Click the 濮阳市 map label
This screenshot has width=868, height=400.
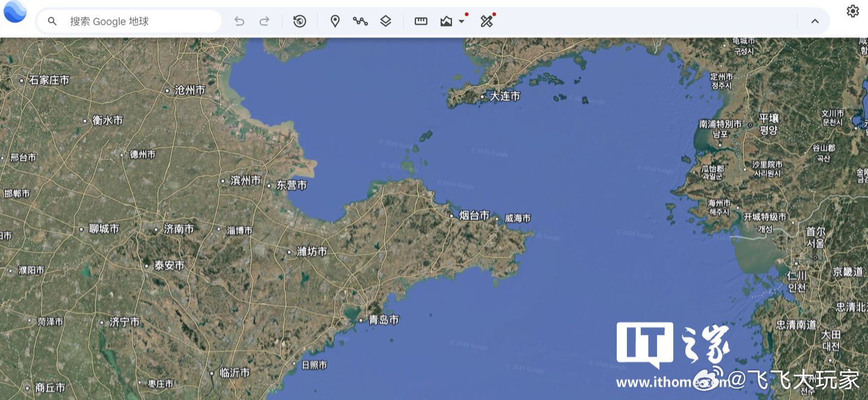[31, 270]
